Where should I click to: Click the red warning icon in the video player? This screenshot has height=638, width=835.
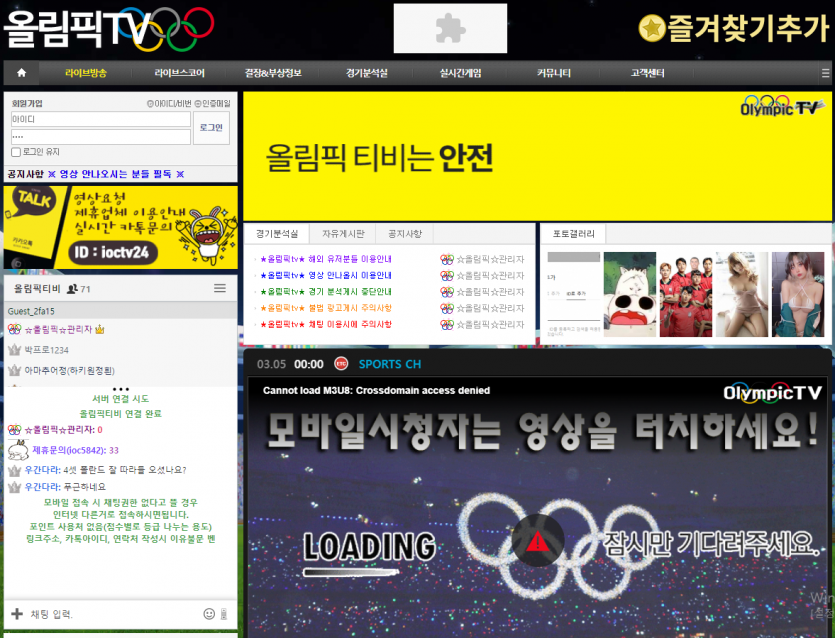tap(538, 541)
